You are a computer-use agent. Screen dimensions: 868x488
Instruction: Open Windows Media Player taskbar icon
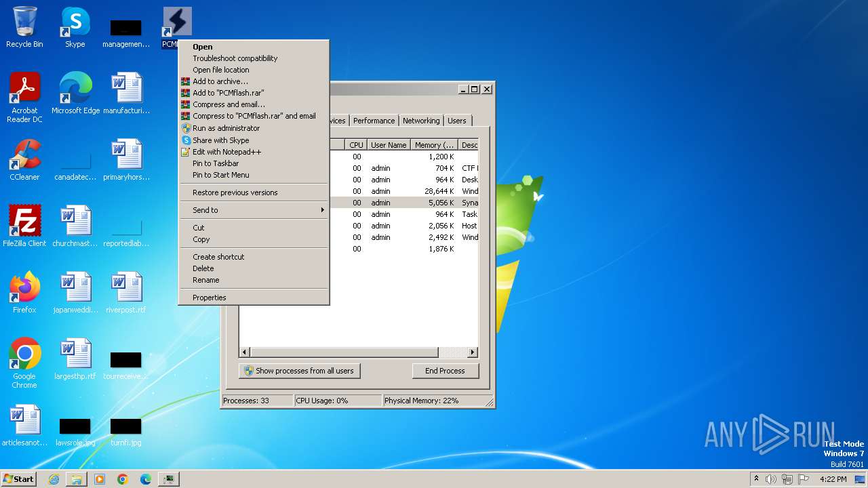(100, 479)
